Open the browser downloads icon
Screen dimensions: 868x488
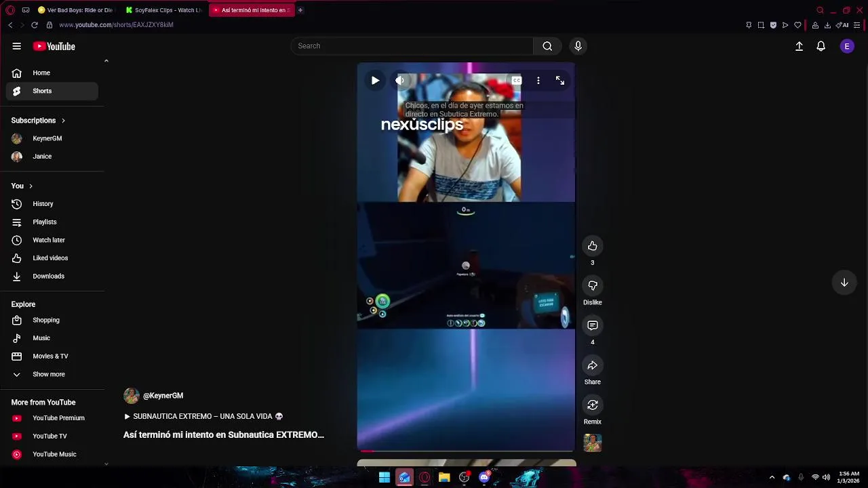tap(827, 25)
